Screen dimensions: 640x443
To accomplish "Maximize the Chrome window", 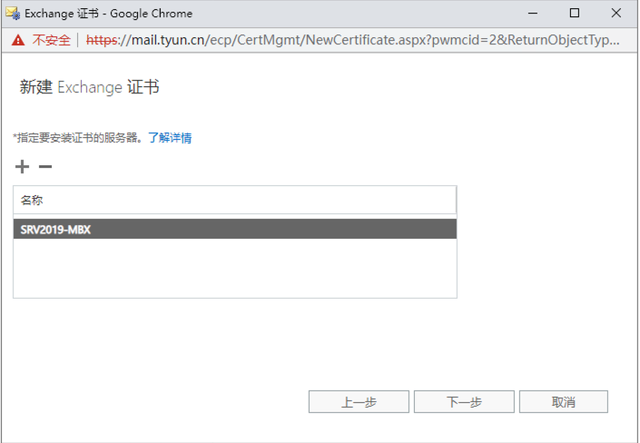I will point(574,13).
